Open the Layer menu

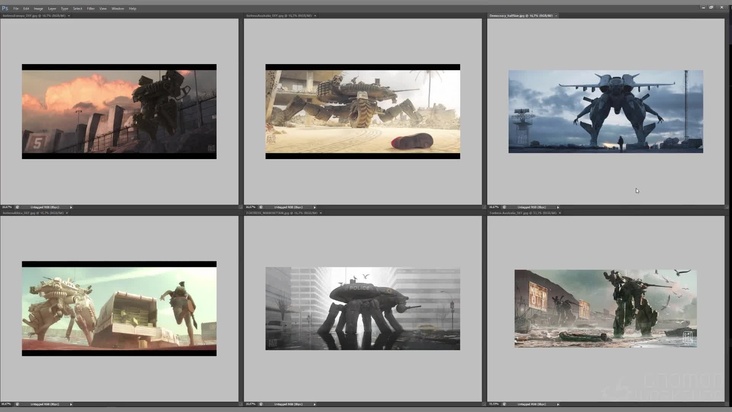(51, 8)
